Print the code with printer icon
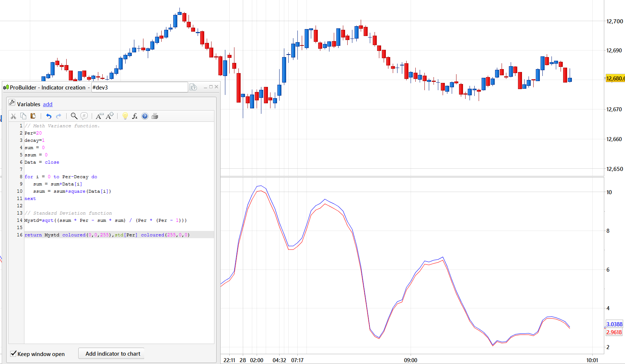The image size is (625, 364). [x=155, y=116]
